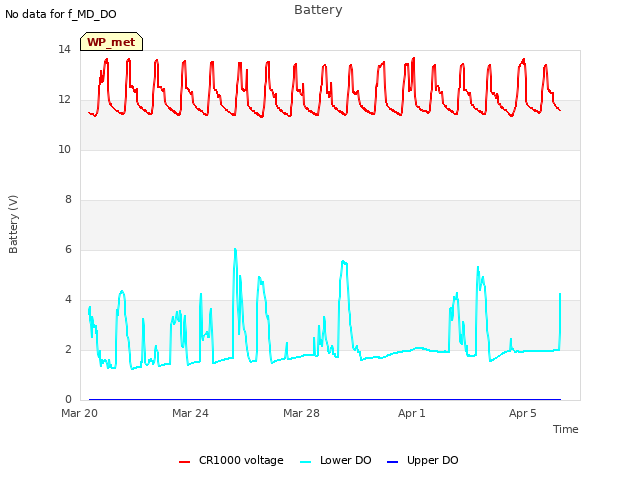Click the Time x-axis title
Screen dimensions: 640x480
[566, 429]
